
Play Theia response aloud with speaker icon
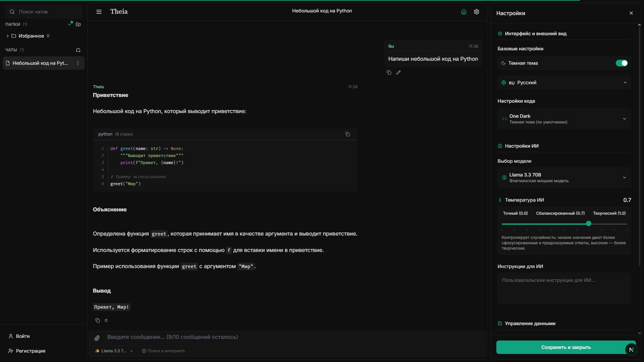(x=106, y=320)
